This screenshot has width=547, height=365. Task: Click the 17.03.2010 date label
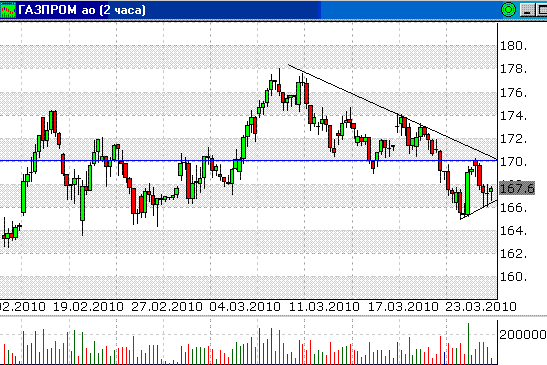tap(403, 307)
